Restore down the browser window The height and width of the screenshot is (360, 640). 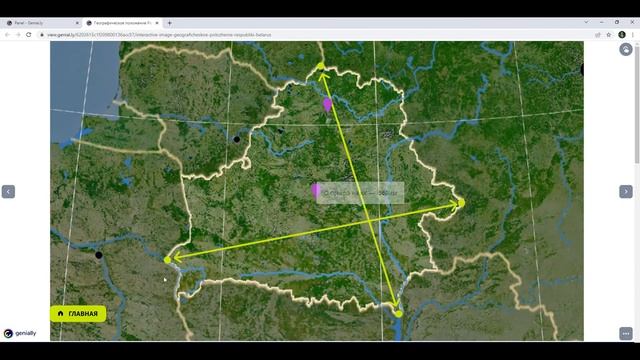pos(617,22)
